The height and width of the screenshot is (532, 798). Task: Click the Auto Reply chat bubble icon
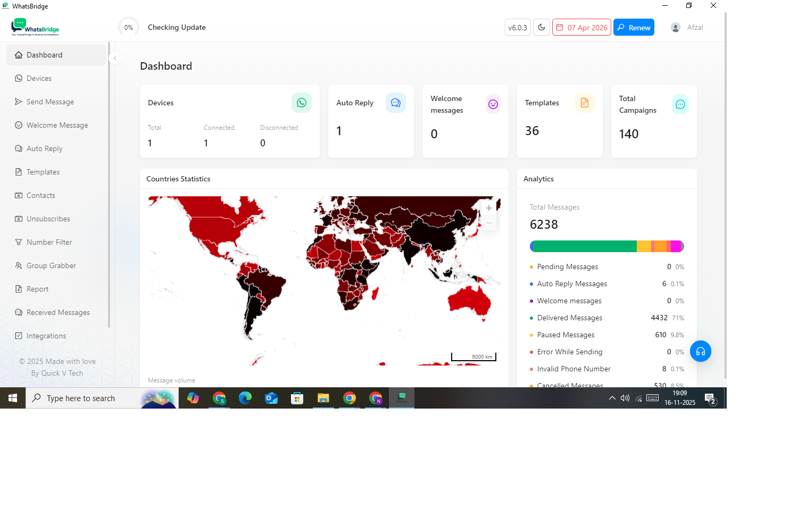coord(395,103)
